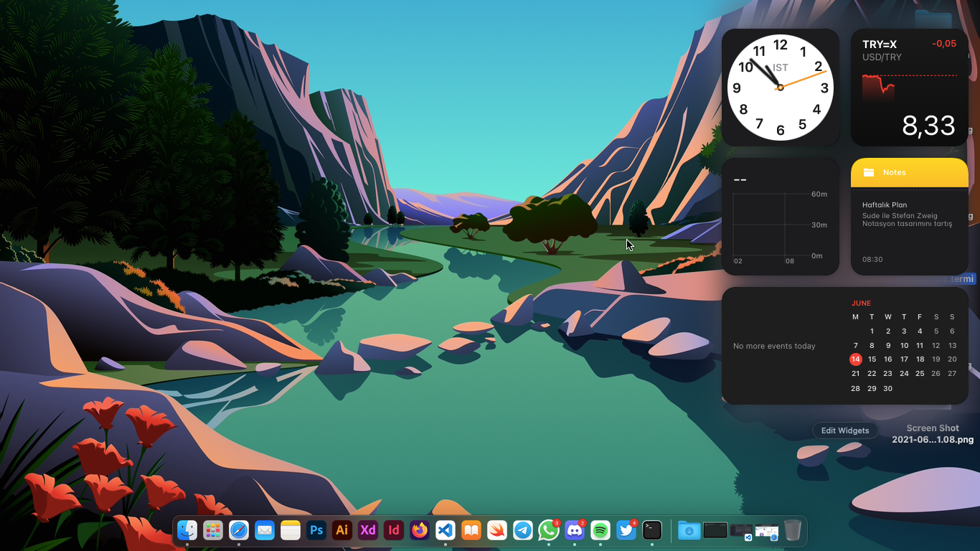Launch Adobe Photoshop from the Dock
The height and width of the screenshot is (551, 980).
click(316, 530)
